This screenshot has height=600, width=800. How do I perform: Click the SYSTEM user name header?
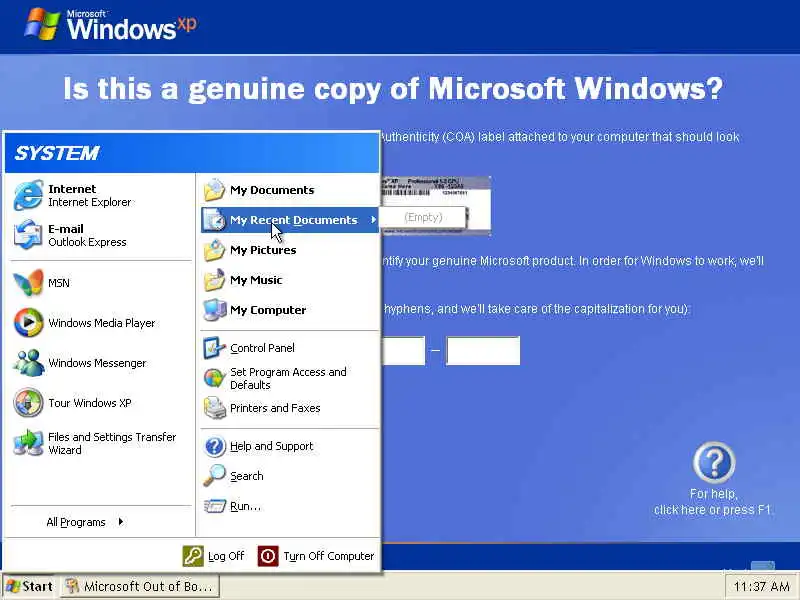(57, 153)
